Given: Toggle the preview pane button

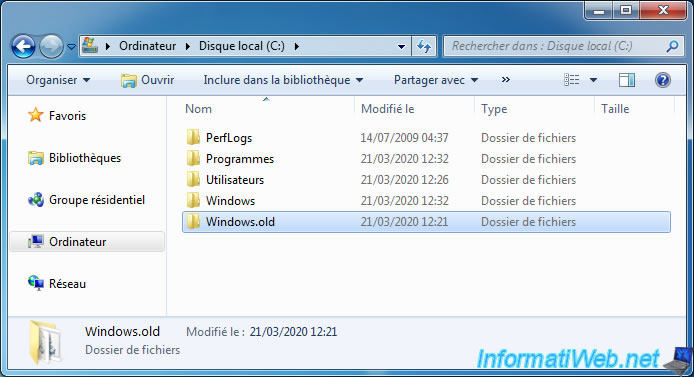Looking at the screenshot, I should (627, 80).
